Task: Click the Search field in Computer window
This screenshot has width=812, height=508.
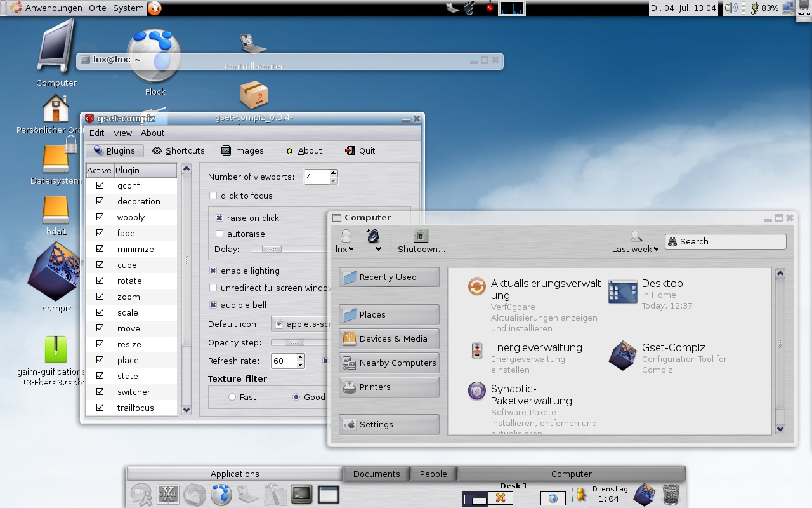Action: 725,241
